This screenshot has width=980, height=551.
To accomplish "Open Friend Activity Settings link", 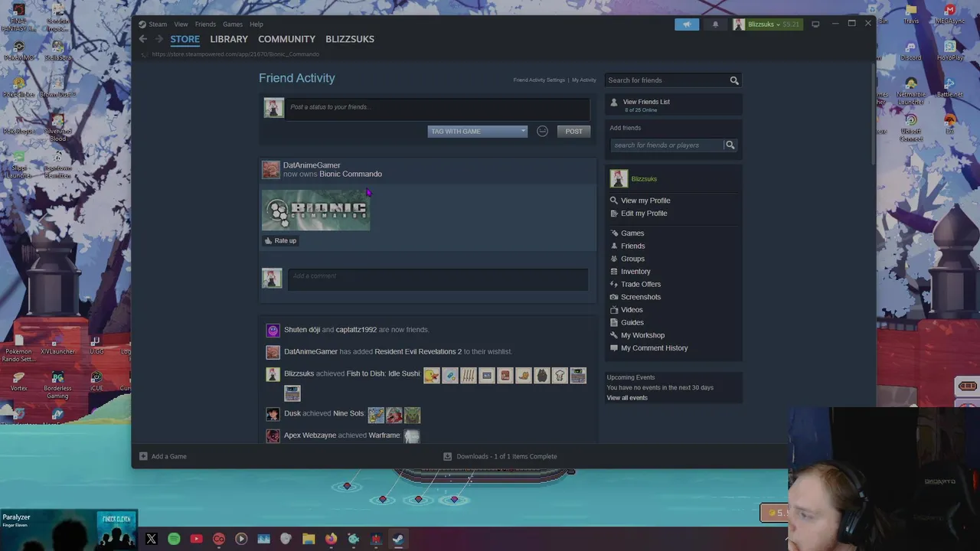I will (x=539, y=80).
